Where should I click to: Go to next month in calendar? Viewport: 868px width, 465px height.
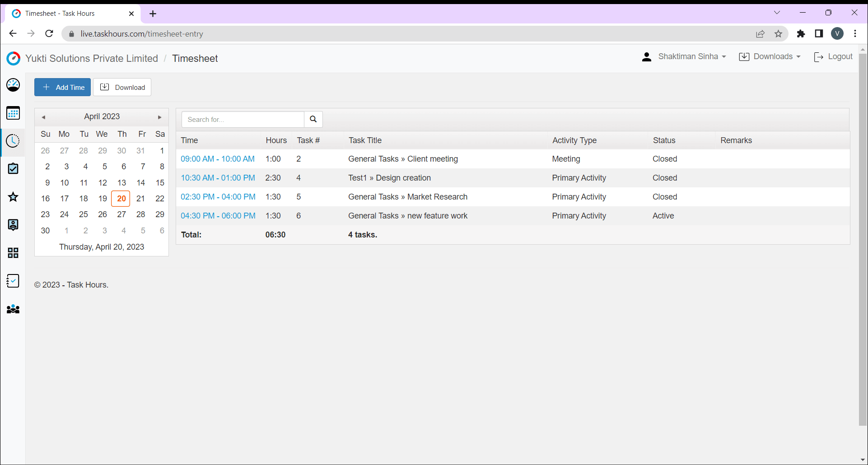(159, 117)
